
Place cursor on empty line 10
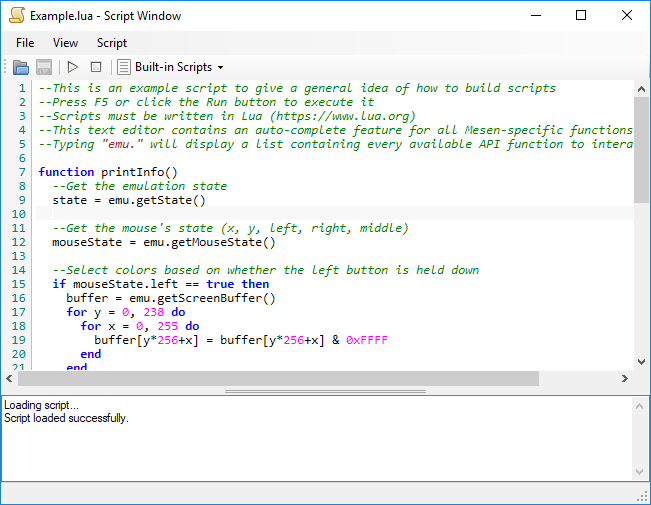tap(334, 214)
